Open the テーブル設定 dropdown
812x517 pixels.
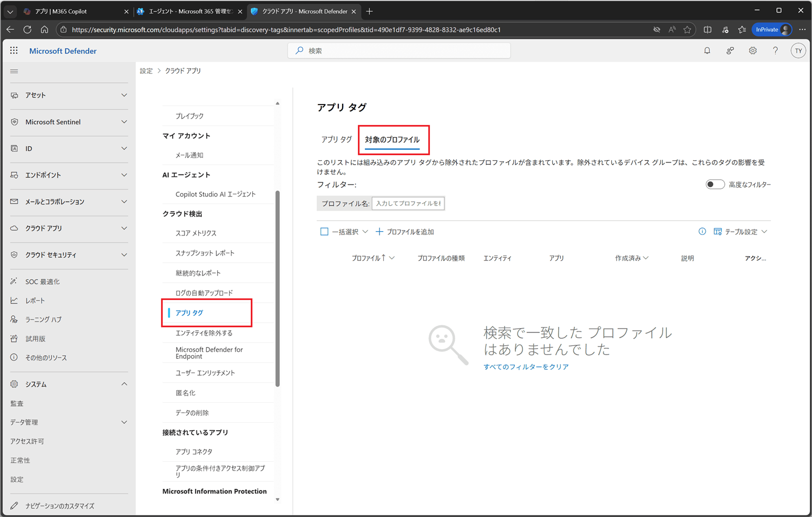[x=741, y=232]
